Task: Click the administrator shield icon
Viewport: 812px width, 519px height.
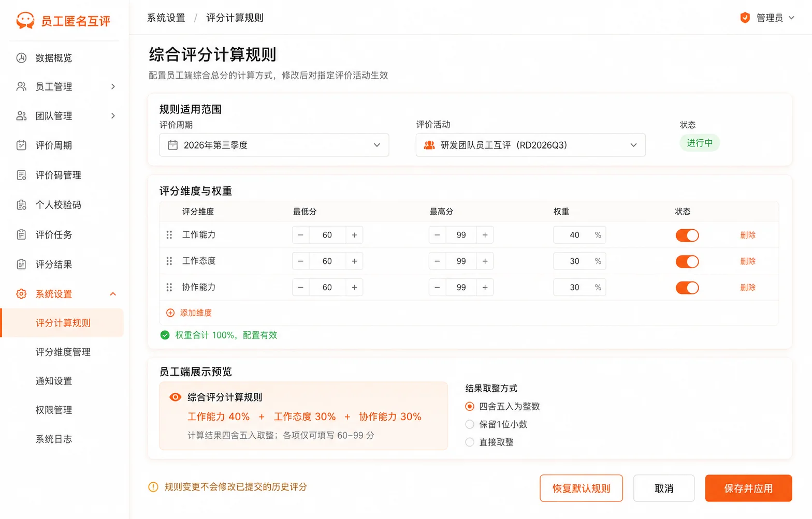Action: (x=745, y=18)
